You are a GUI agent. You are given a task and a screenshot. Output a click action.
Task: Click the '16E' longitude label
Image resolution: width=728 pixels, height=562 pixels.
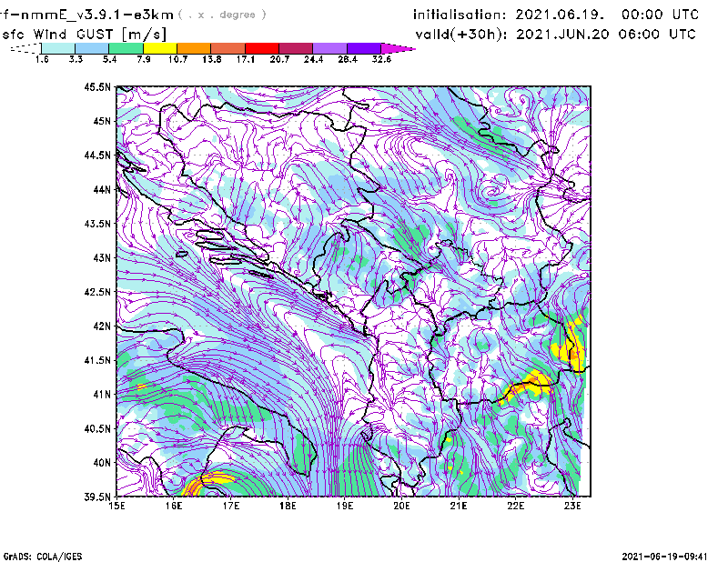point(174,506)
